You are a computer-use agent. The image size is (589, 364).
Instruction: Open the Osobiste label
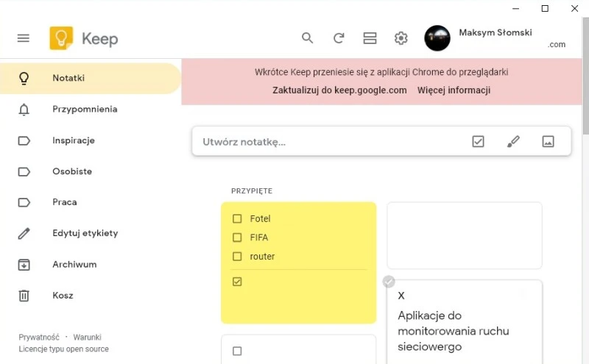tap(90, 171)
